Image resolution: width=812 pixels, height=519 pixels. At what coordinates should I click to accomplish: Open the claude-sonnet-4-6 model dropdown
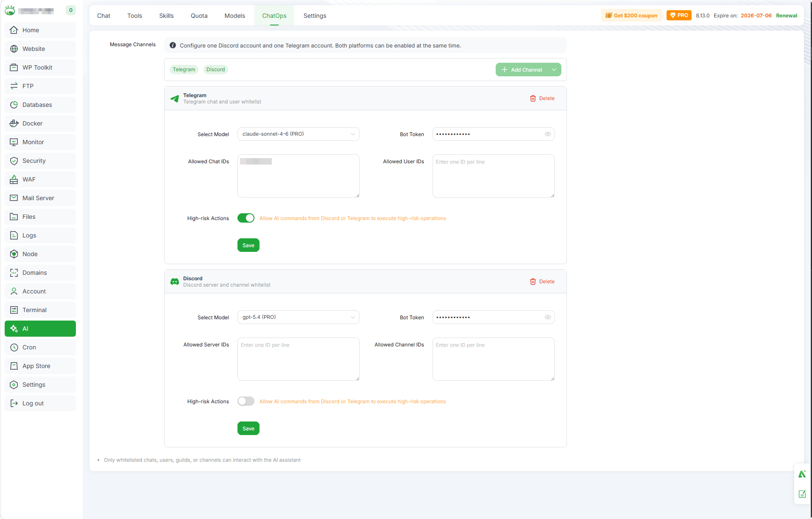[x=299, y=134]
